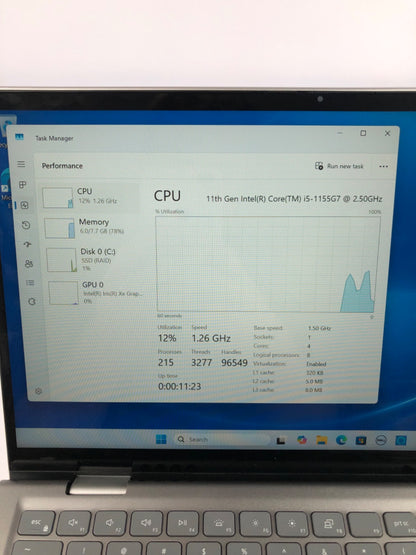Select the GPU 0 performance item
416x555 pixels.
pos(96,292)
